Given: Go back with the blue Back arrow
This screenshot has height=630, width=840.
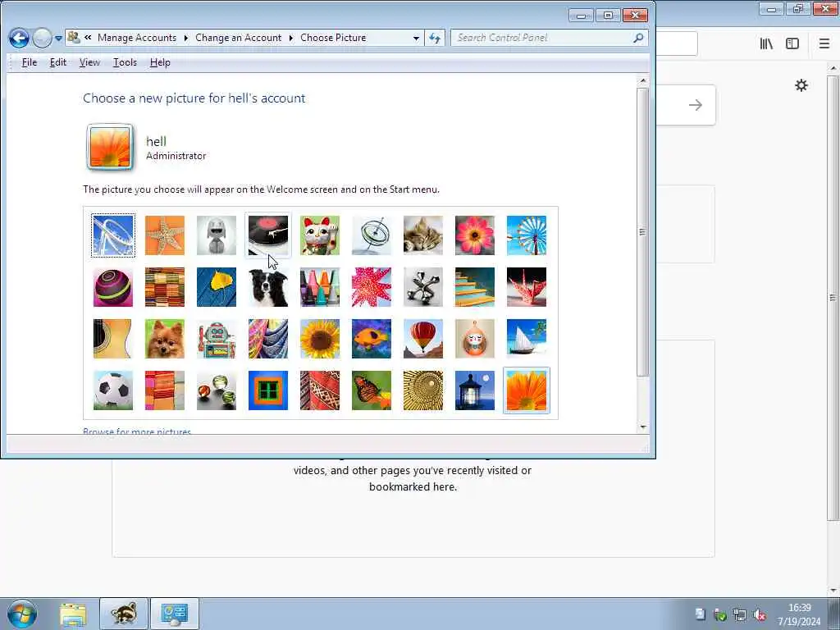Looking at the screenshot, I should click(x=19, y=38).
